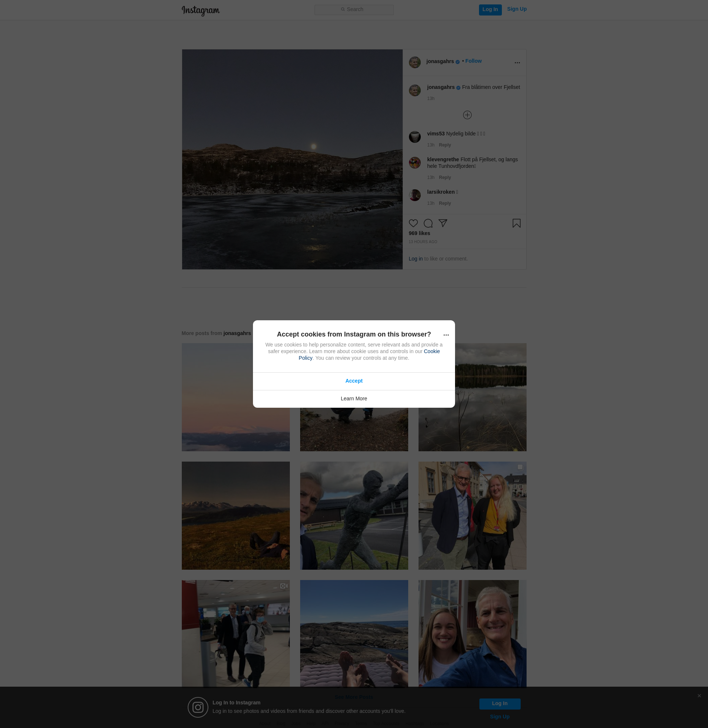Dismiss the login banner with X

pos(699,696)
